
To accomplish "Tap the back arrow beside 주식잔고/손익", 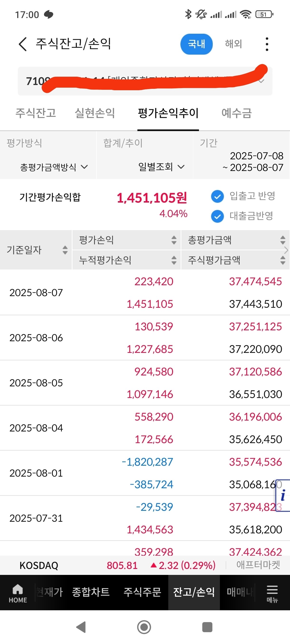I will (23, 44).
